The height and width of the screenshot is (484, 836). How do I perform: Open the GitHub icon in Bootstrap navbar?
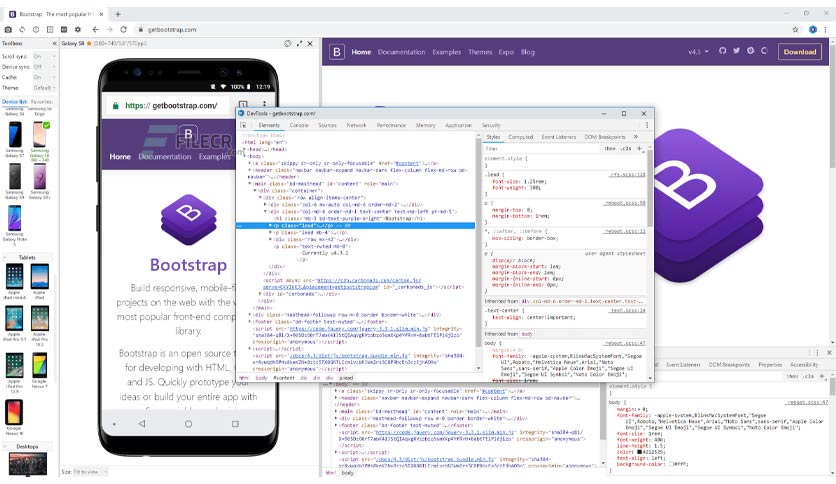722,51
